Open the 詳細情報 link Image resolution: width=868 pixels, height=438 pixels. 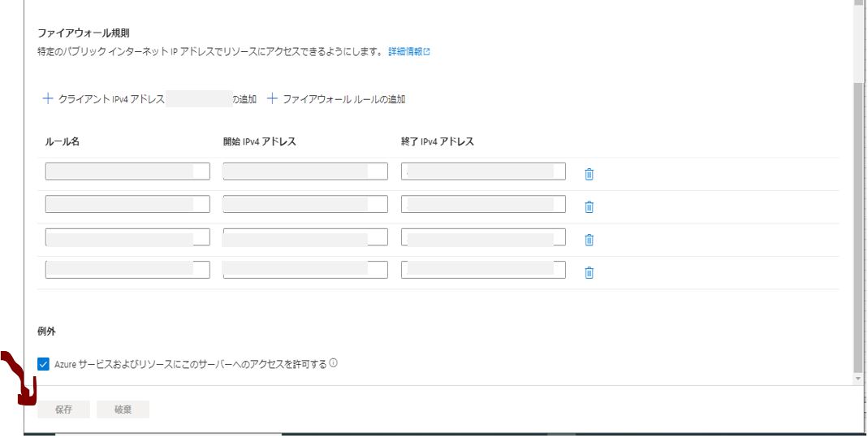click(x=408, y=51)
